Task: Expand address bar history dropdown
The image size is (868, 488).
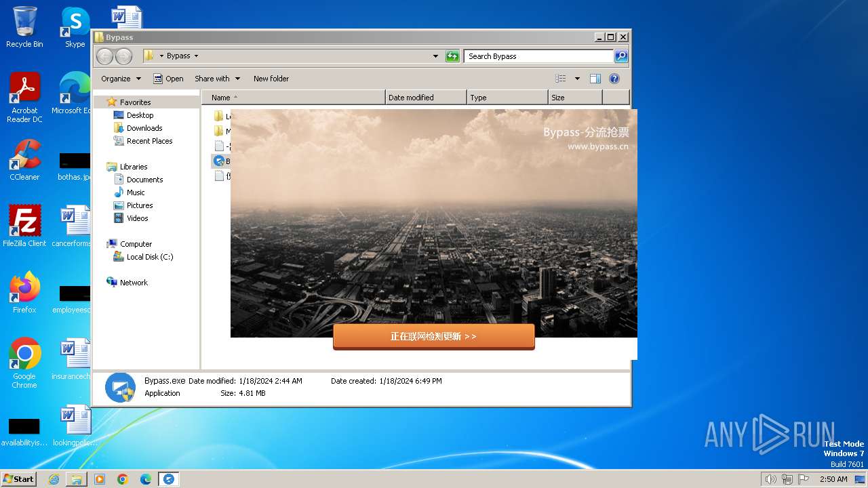Action: [435, 56]
